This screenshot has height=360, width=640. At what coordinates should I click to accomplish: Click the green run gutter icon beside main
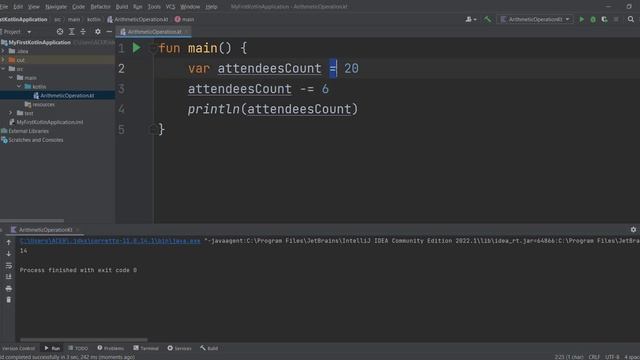click(x=136, y=48)
